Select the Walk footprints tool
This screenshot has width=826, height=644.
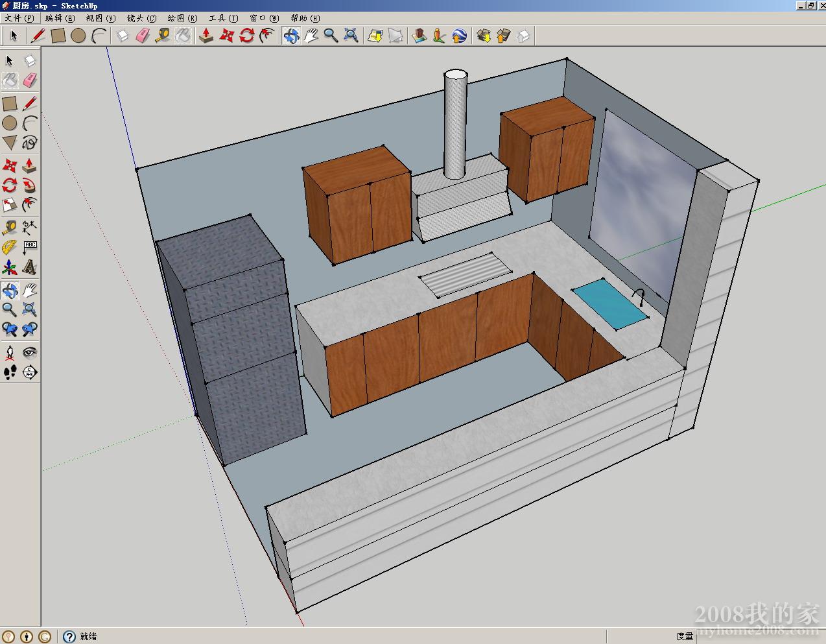10,372
